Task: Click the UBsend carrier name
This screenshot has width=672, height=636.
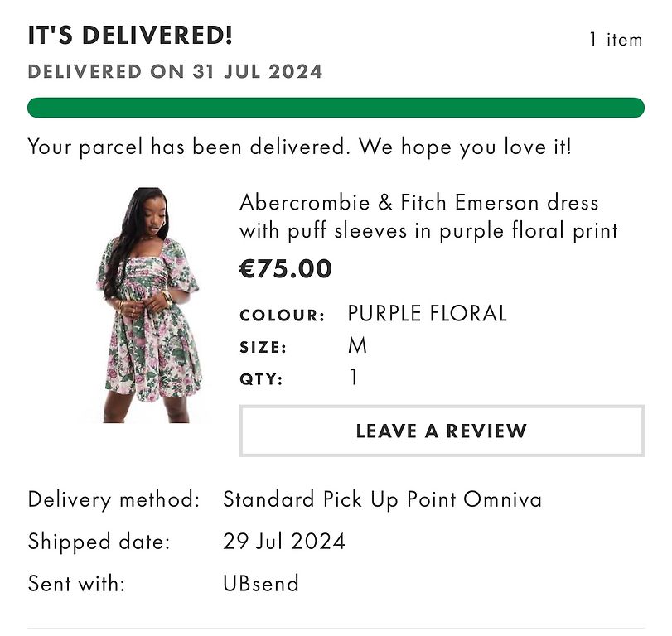Action: [261, 583]
